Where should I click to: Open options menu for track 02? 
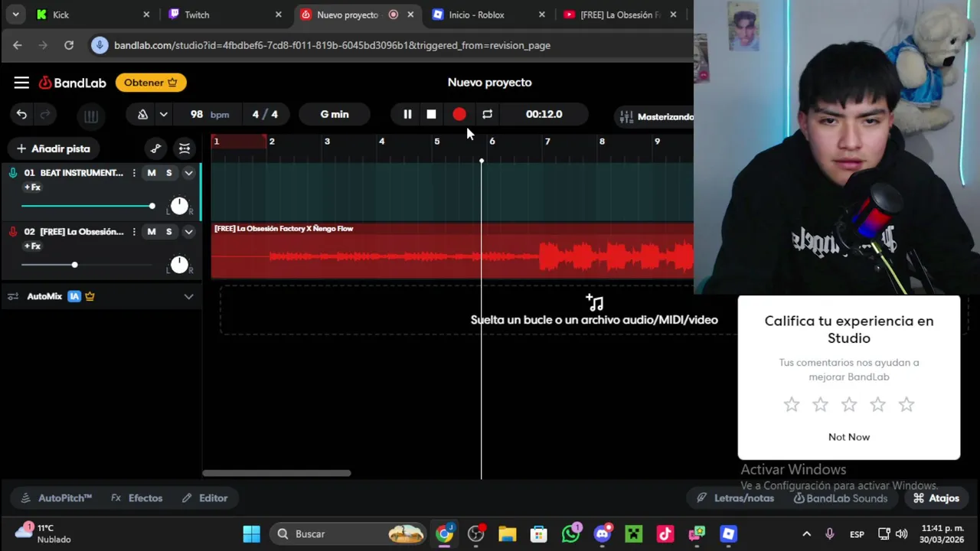coord(134,232)
